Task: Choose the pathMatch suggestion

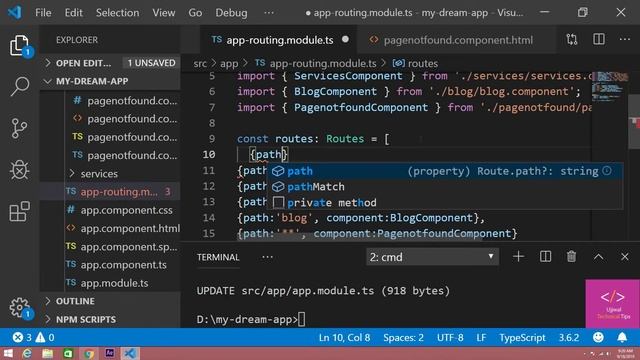Action: [x=445, y=187]
